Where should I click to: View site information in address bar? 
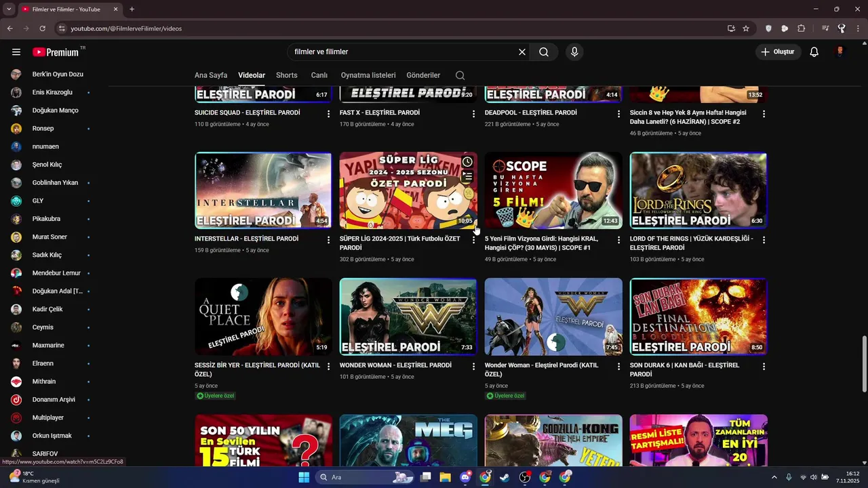(x=62, y=28)
